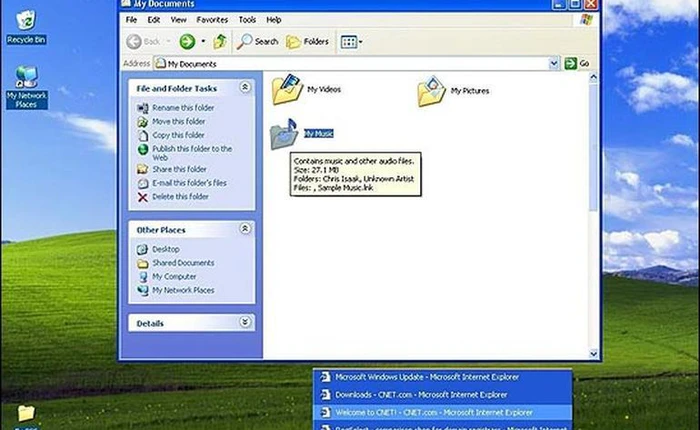Open the Address bar dropdown arrow
The image size is (700, 430).
click(x=554, y=63)
